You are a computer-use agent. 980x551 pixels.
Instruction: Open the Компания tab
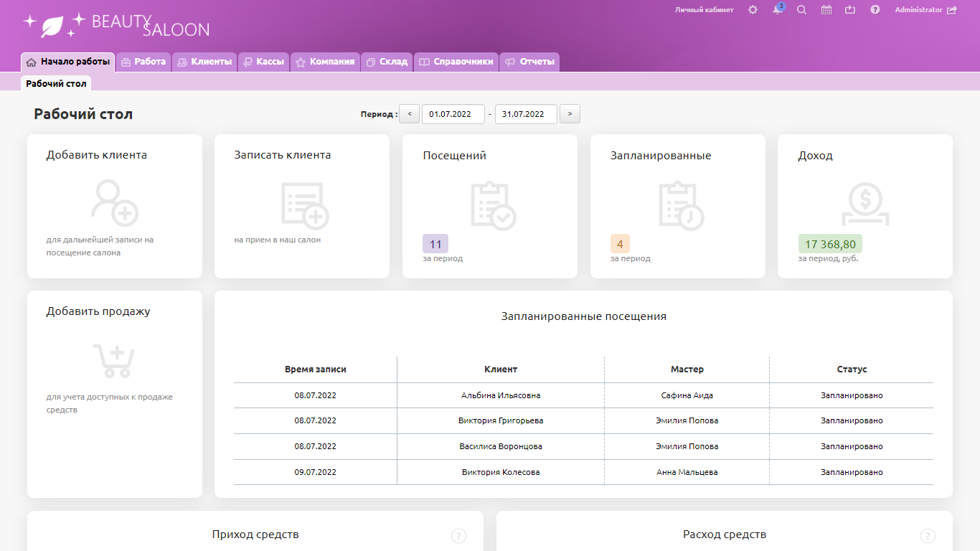coord(325,62)
